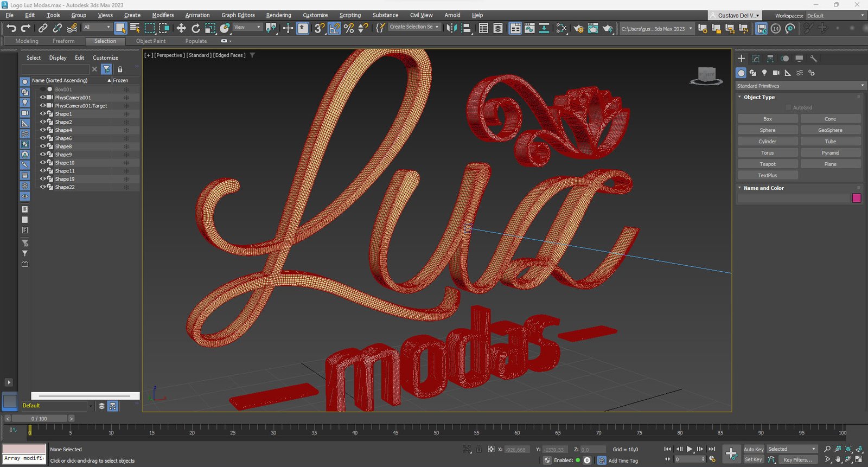Toggle the Angle Snap icon
This screenshot has width=868, height=467.
point(335,28)
